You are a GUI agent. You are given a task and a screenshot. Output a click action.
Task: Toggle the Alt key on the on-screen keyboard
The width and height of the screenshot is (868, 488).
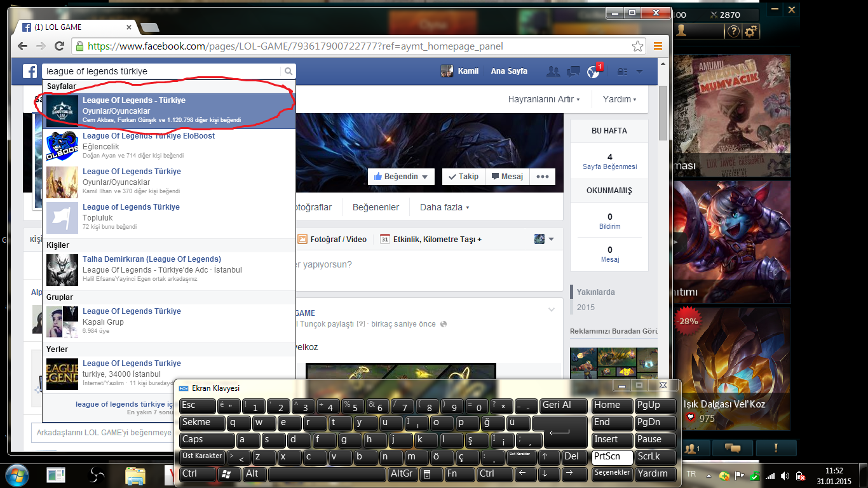click(255, 473)
